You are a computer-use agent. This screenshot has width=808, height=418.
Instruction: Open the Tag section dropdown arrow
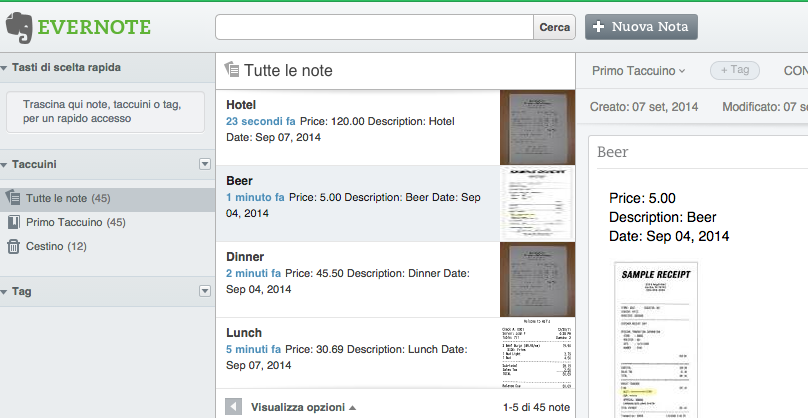[205, 291]
